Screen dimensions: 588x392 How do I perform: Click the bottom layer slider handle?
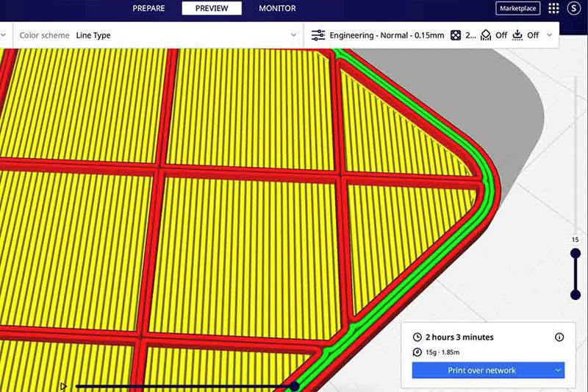click(x=576, y=295)
